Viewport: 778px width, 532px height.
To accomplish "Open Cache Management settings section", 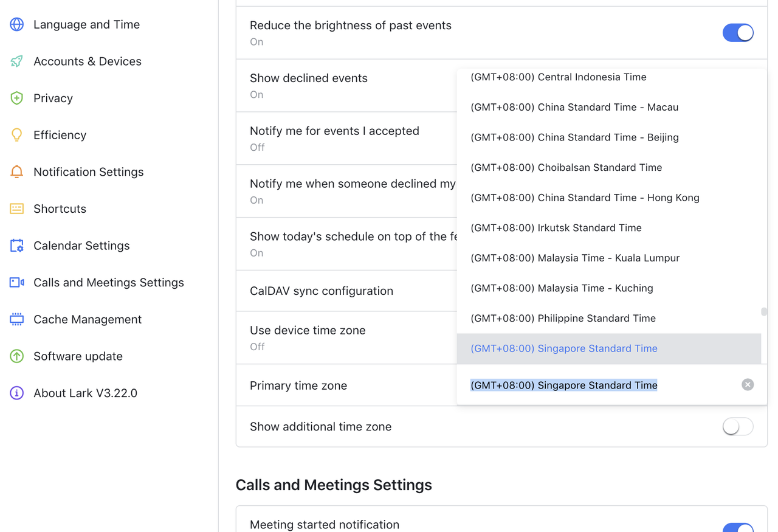I will [87, 319].
